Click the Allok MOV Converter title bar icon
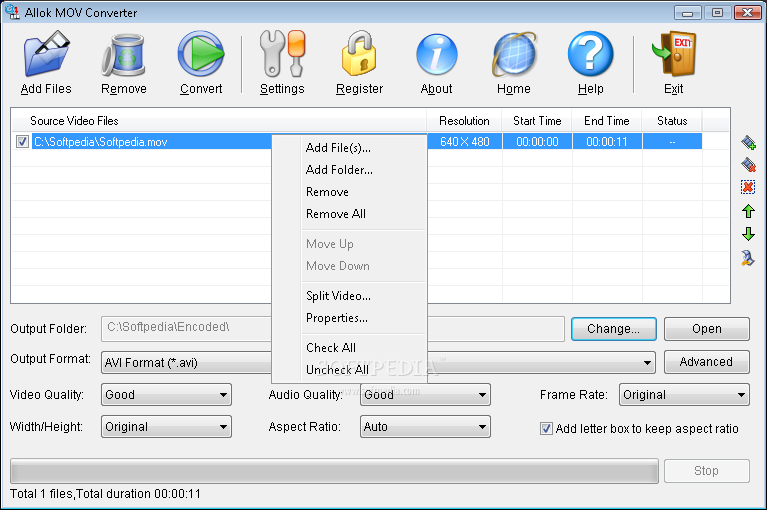The height and width of the screenshot is (510, 767). pyautogui.click(x=12, y=12)
